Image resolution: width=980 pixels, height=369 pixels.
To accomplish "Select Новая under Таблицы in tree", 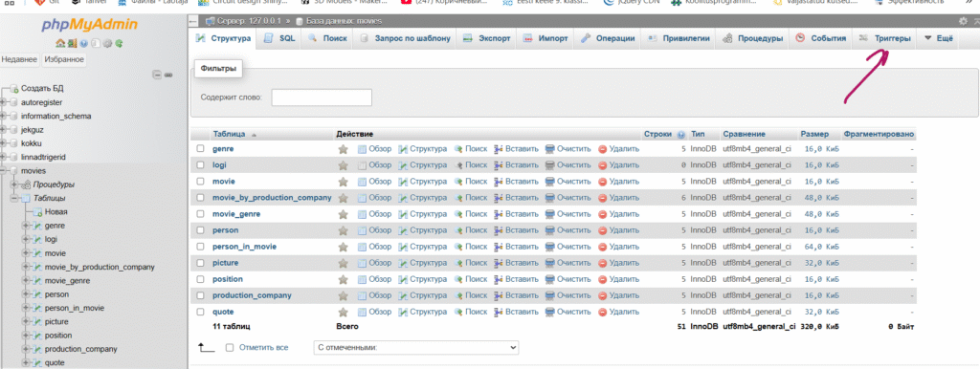I will pyautogui.click(x=56, y=211).
